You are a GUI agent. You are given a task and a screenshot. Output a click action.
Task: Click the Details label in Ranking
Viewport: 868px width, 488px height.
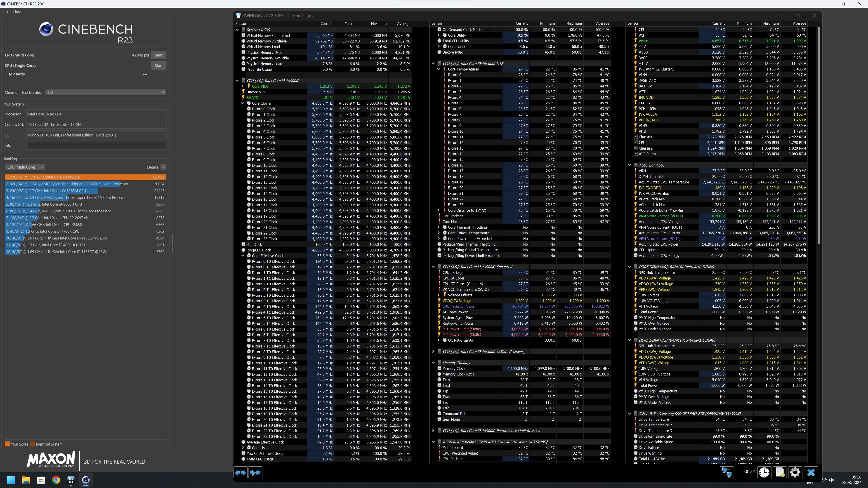(153, 167)
